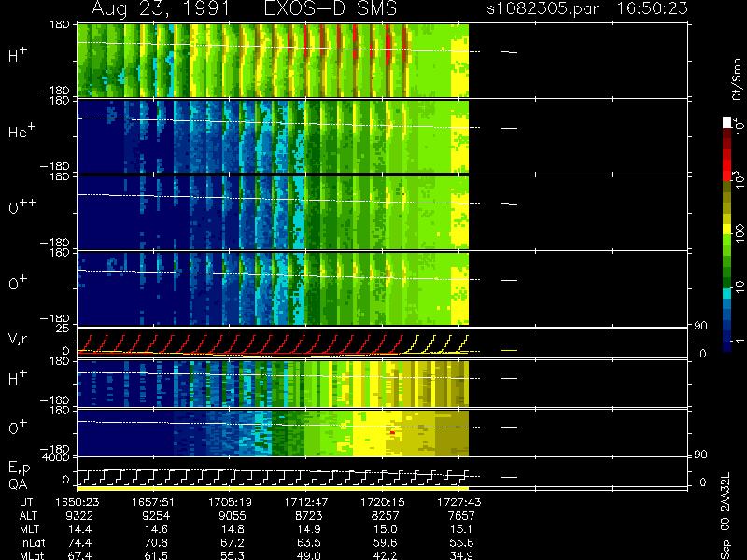Click the ALT value "8723"

point(308,516)
